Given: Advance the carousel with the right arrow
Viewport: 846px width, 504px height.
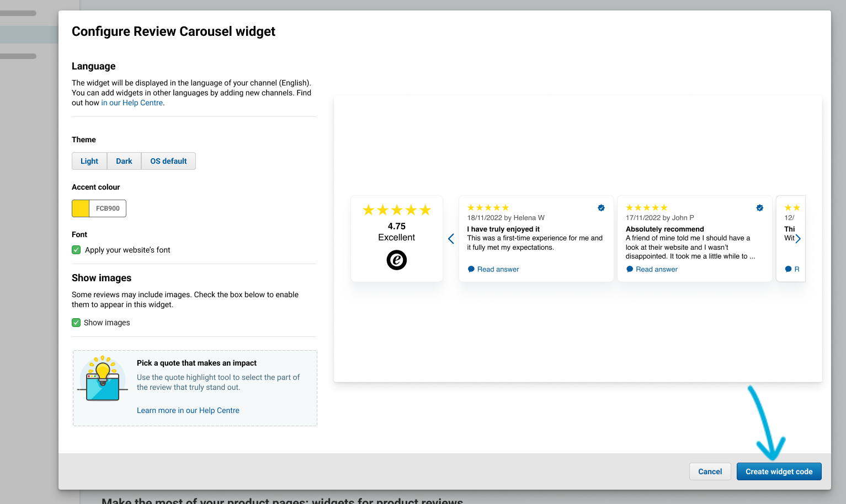Looking at the screenshot, I should 798,239.
